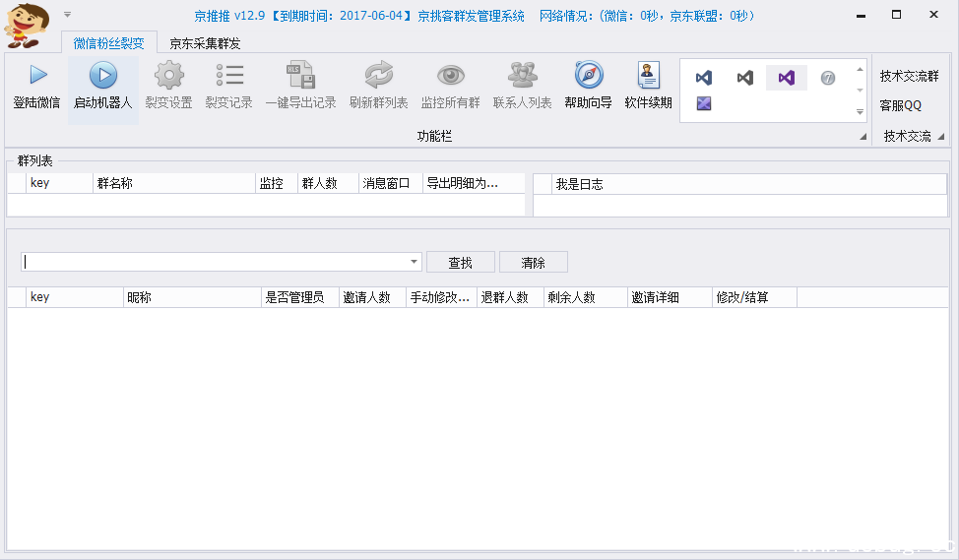The height and width of the screenshot is (560, 959).
Task: Open the 裂变记录 list icon
Action: click(x=229, y=75)
